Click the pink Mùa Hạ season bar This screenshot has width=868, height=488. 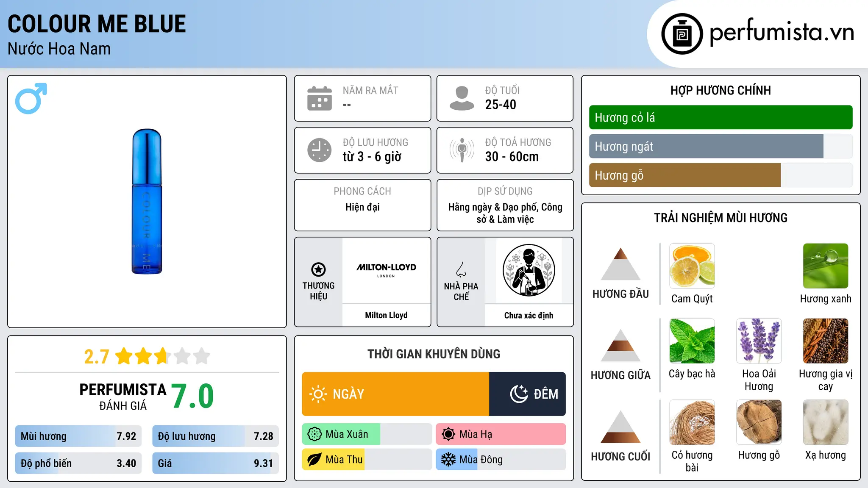click(x=501, y=434)
